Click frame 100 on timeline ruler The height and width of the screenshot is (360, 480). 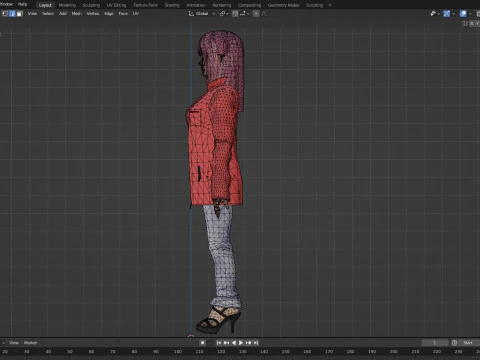(x=178, y=352)
